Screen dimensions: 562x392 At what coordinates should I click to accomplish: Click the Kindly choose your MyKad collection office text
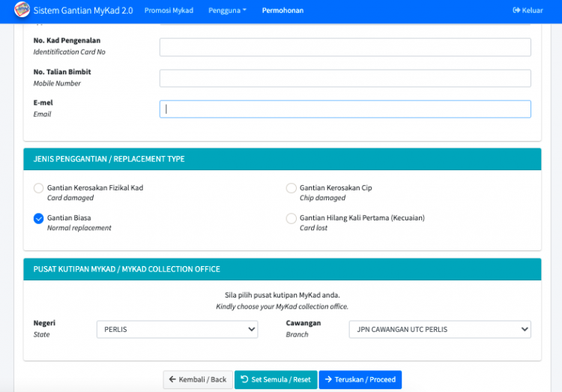pos(282,307)
